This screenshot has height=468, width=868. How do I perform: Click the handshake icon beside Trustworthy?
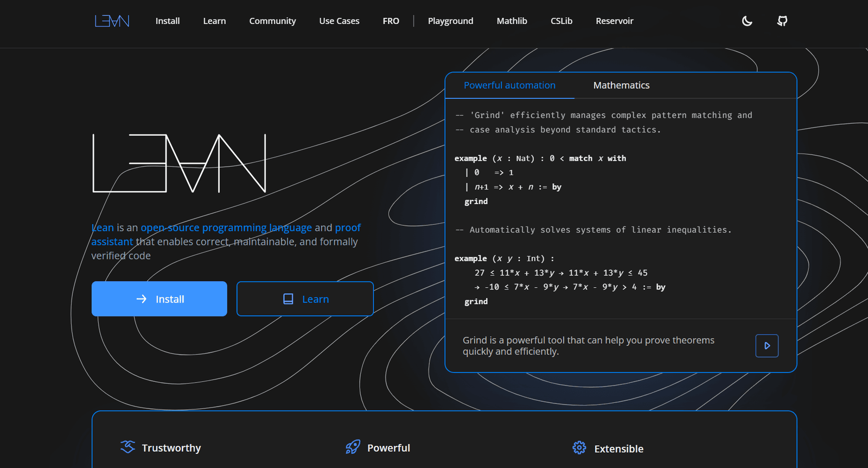(127, 447)
